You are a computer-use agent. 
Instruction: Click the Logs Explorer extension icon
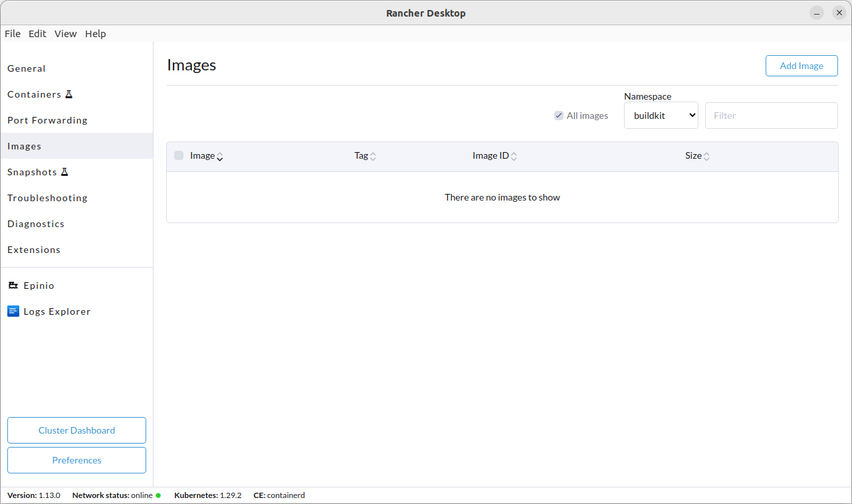(13, 311)
